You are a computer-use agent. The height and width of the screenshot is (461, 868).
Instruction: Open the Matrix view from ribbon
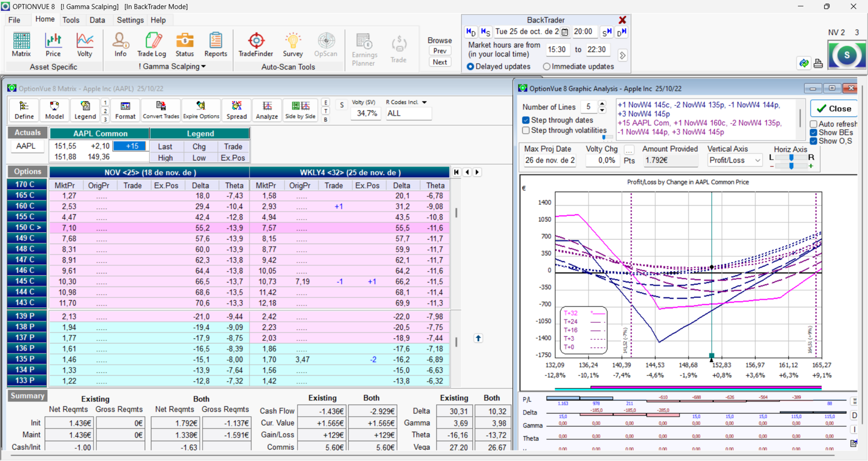pyautogui.click(x=21, y=45)
